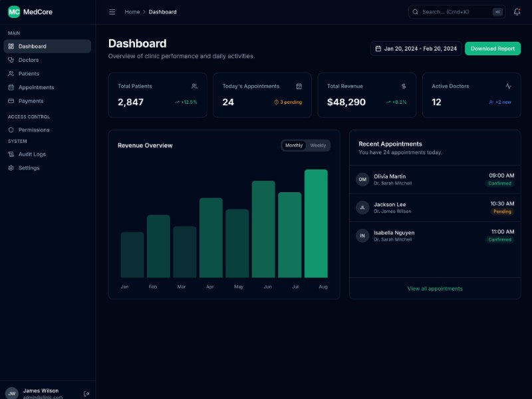
Task: Switch revenue chart to Weekly view
Action: click(318, 146)
